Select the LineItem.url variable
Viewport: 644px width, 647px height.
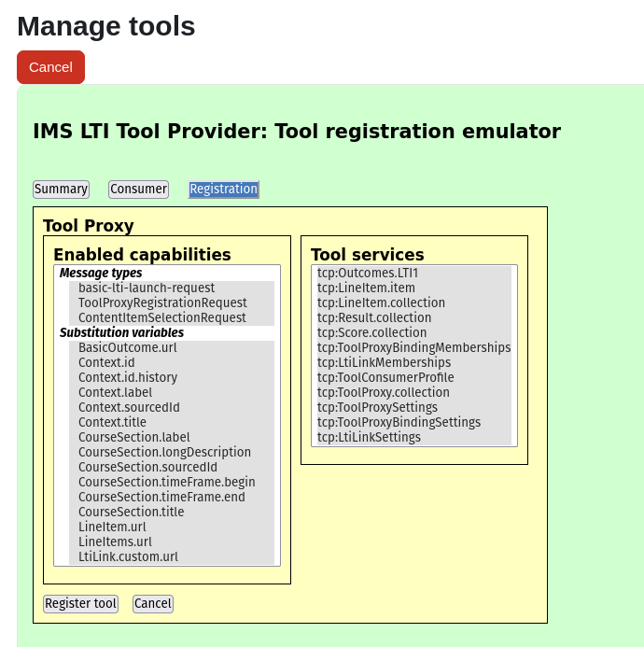[172, 527]
